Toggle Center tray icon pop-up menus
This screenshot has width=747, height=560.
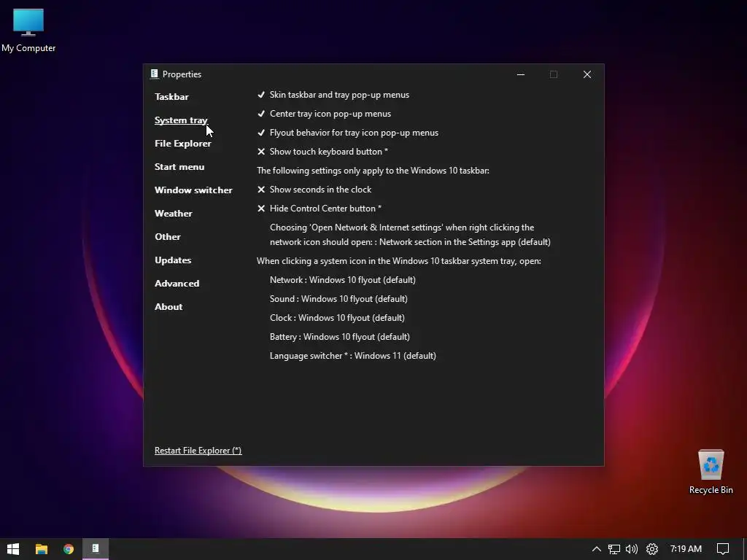(x=324, y=114)
